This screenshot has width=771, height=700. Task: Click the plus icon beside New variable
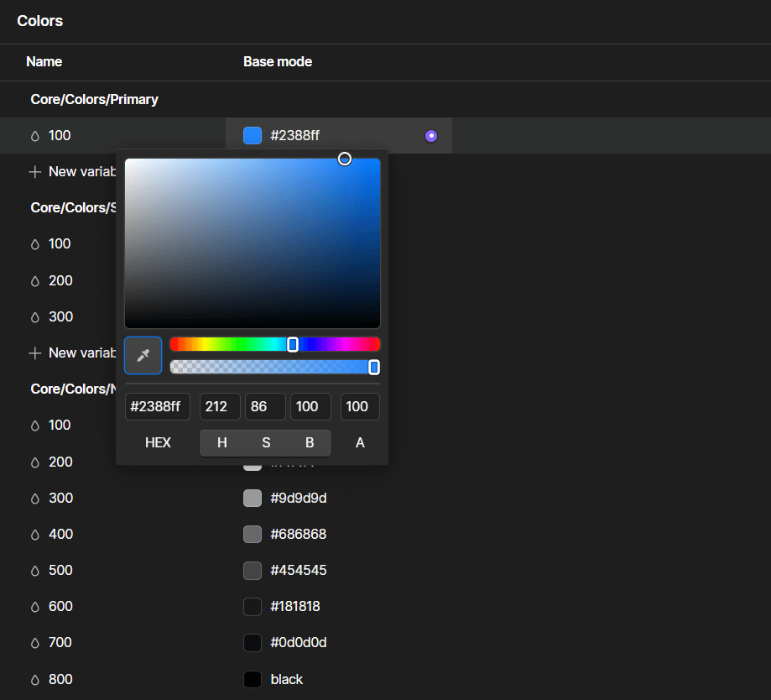click(35, 171)
